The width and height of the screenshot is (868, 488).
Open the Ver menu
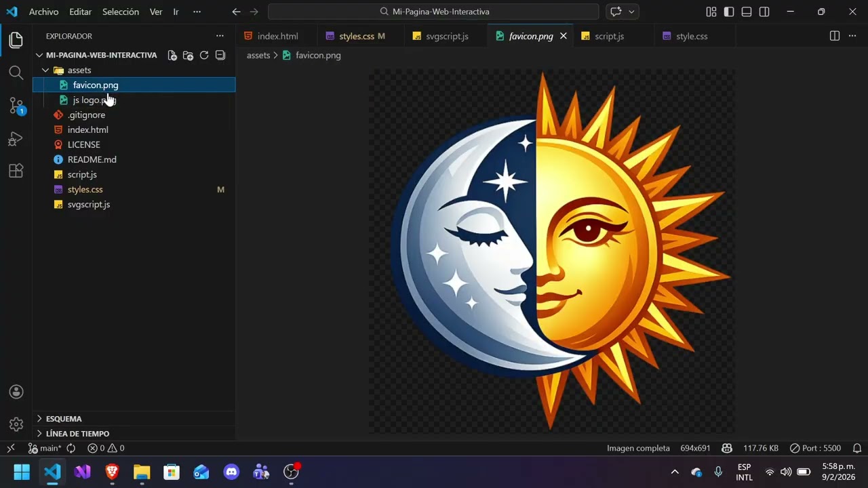156,12
